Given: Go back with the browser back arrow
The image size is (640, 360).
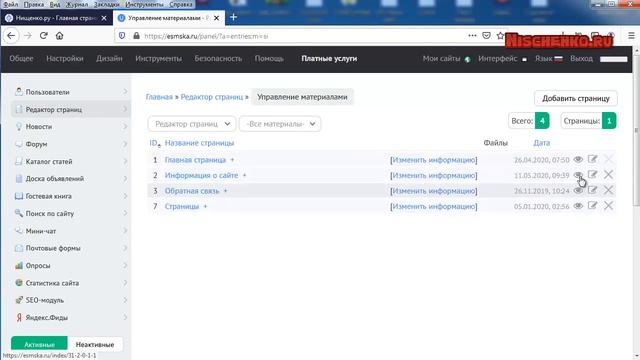Looking at the screenshot, I should 11,36.
